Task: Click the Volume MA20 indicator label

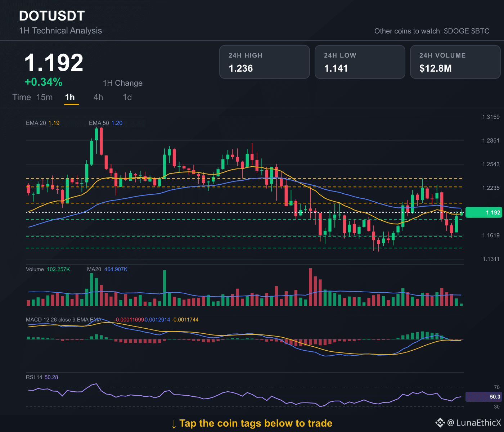Action: [107, 269]
